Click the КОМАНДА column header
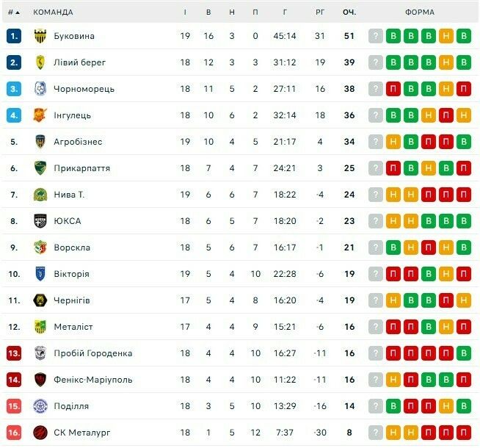 coord(53,12)
